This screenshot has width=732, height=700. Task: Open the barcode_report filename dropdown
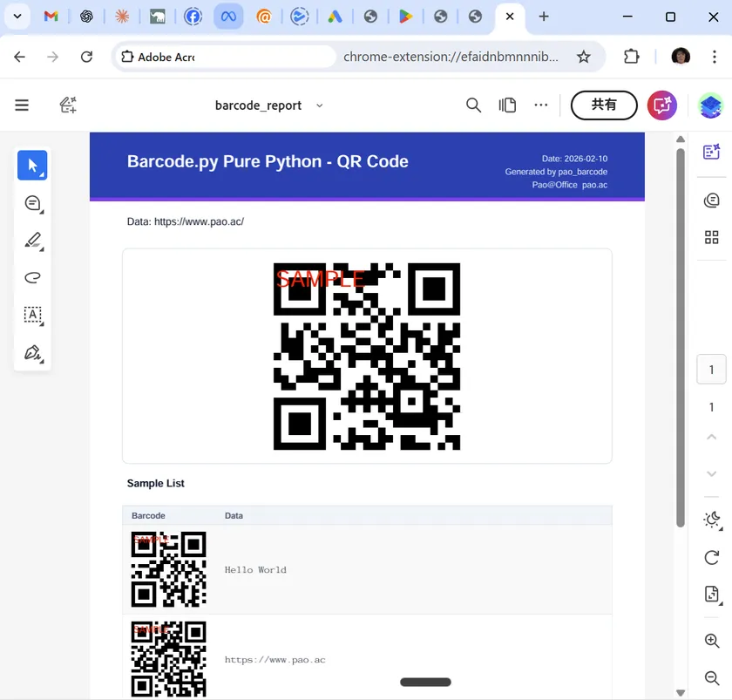319,105
